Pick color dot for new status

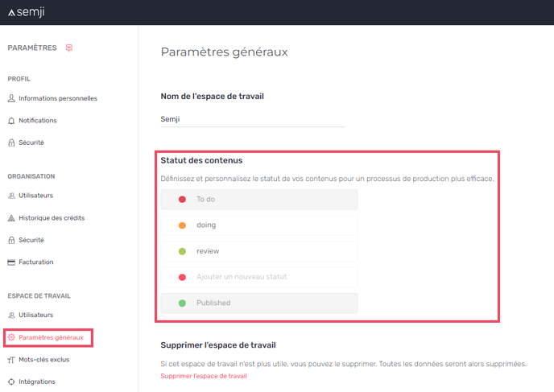click(182, 277)
